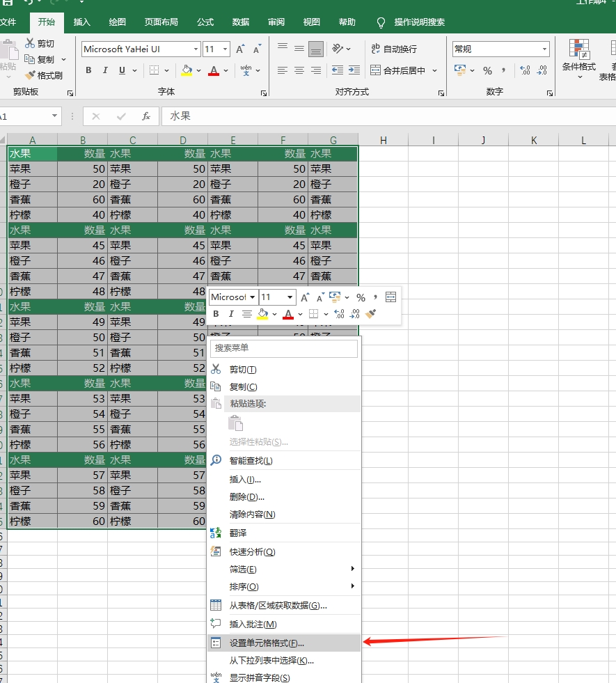Expand the fill color dropdown arrow in ribbon
The image size is (616, 683).
(x=198, y=70)
